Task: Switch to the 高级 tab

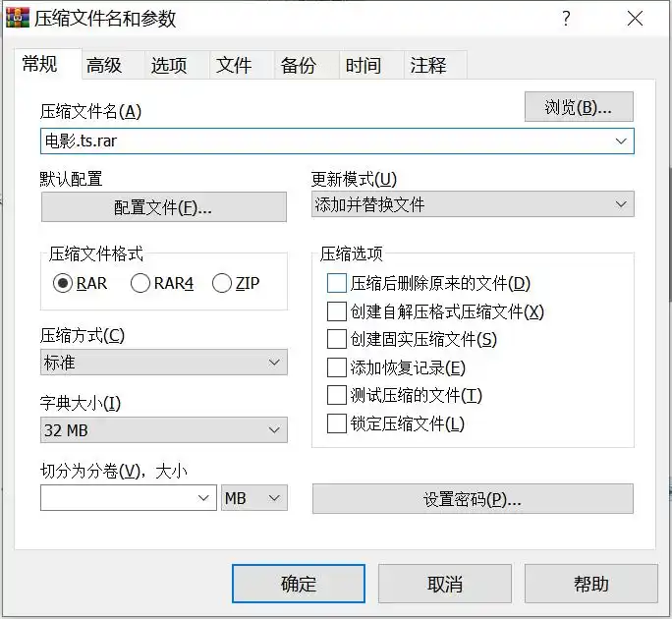Action: 104,66
